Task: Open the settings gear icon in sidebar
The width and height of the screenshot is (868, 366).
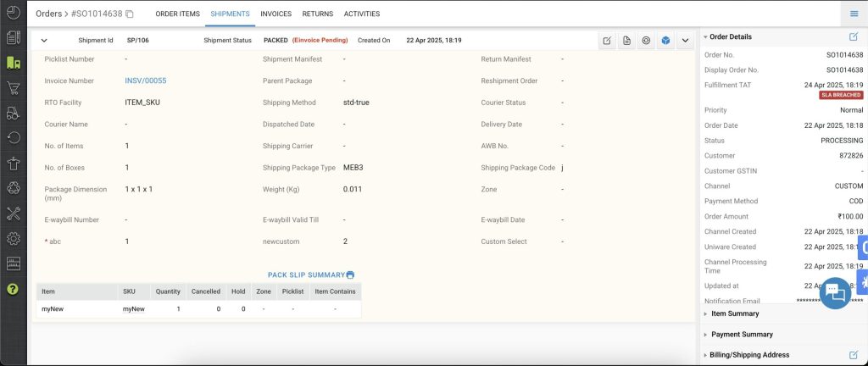Action: click(x=13, y=238)
